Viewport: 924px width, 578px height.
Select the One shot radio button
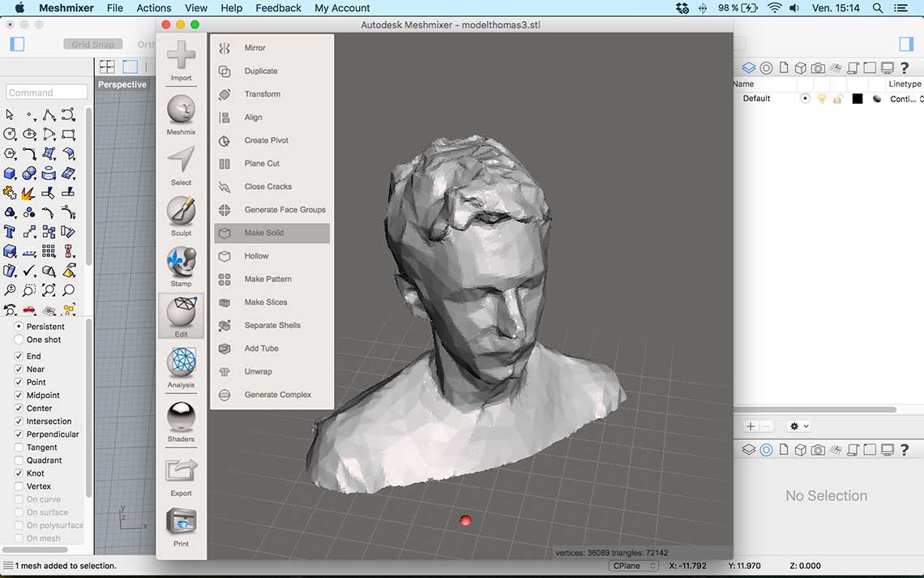19,340
